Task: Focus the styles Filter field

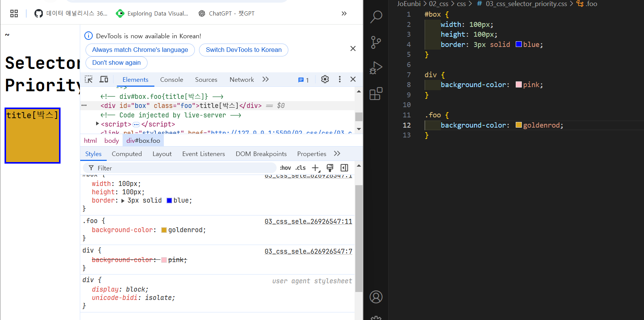Action: tap(180, 168)
